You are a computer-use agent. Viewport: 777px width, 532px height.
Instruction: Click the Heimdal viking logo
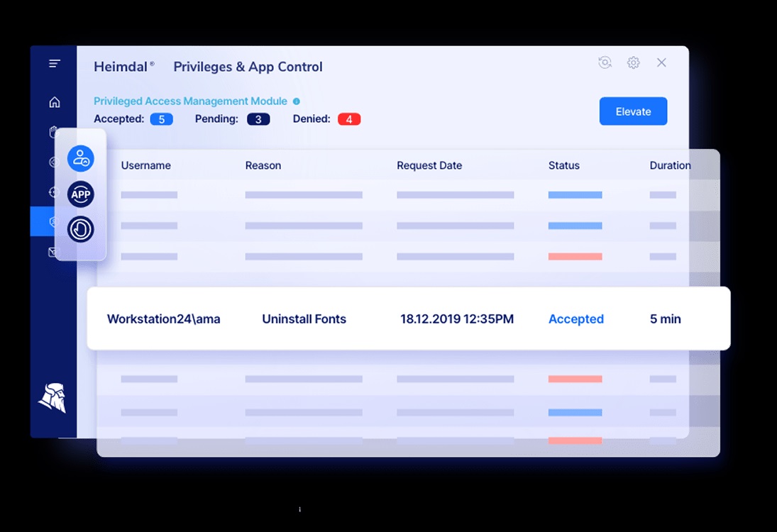(x=52, y=397)
